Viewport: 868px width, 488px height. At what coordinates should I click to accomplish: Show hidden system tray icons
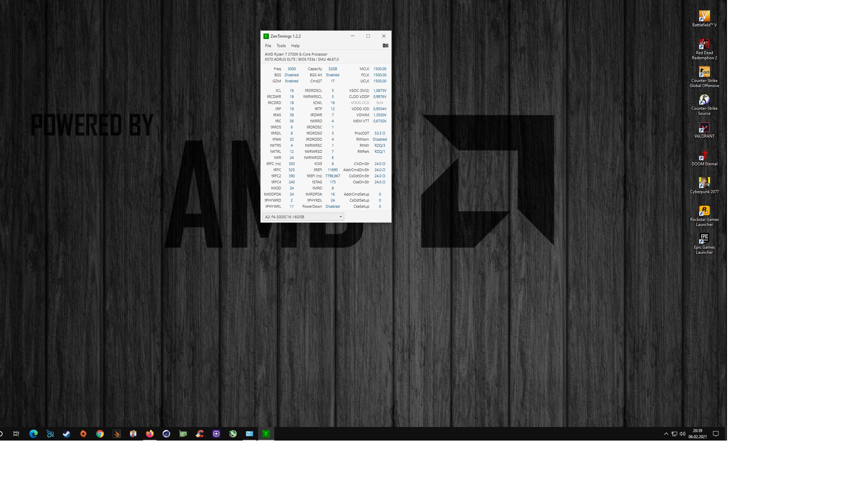pyautogui.click(x=666, y=434)
